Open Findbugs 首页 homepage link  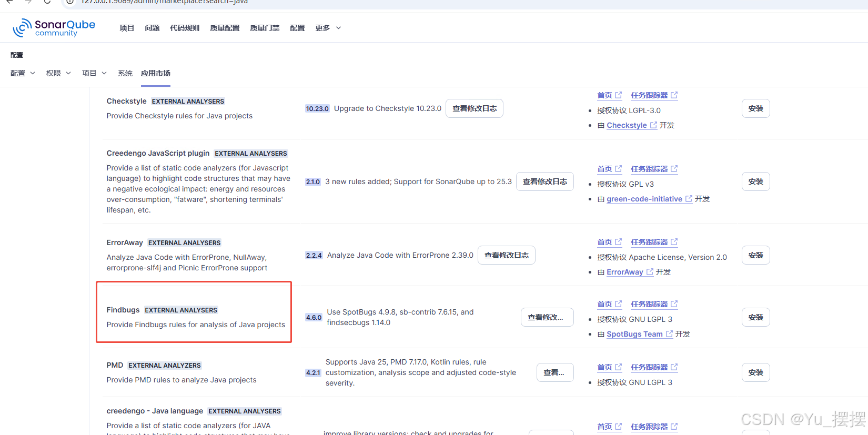click(610, 304)
